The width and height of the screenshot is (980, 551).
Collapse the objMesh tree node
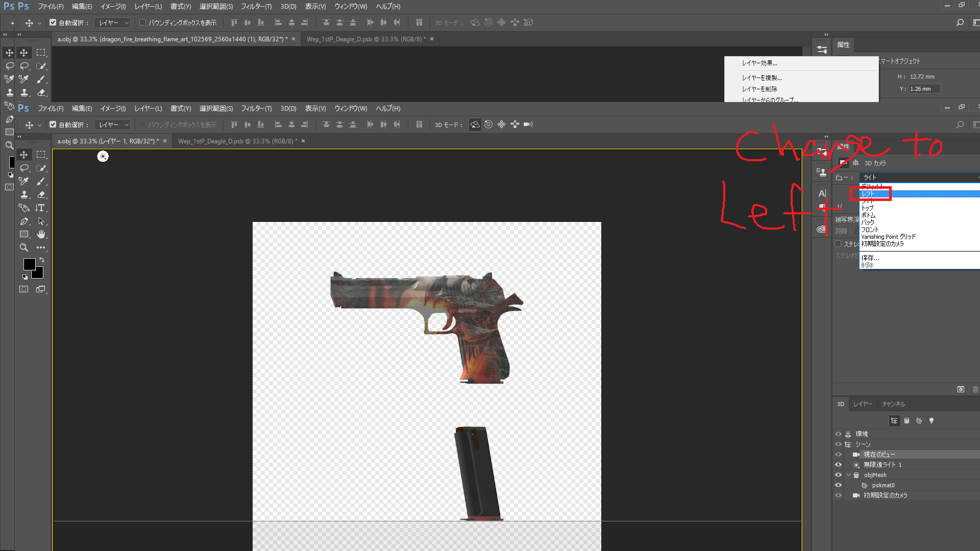848,475
